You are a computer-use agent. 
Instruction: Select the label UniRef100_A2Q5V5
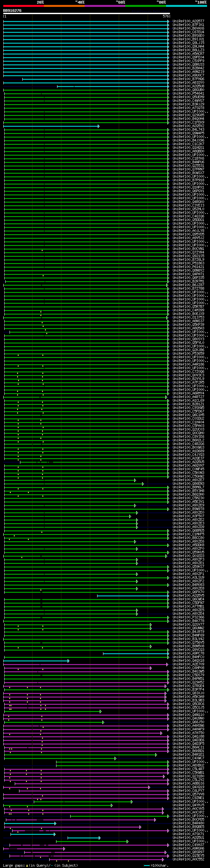[x=188, y=596]
